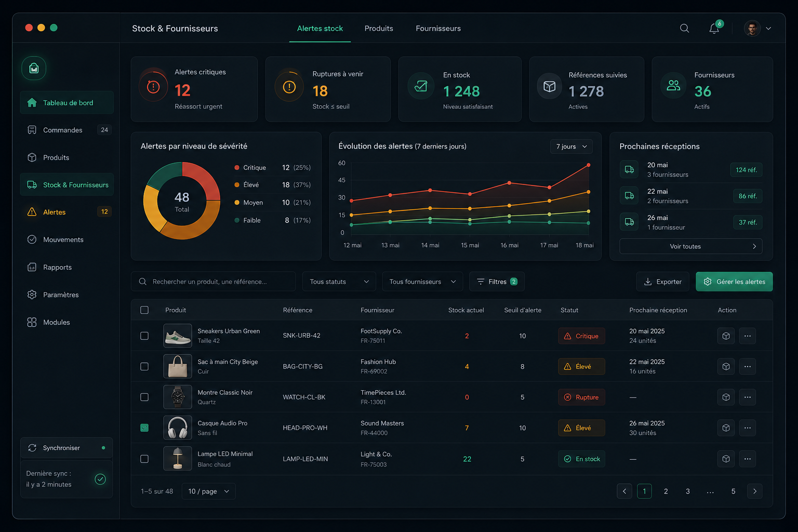
Task: Open more options for Montre Classic Noir
Action: 748,397
